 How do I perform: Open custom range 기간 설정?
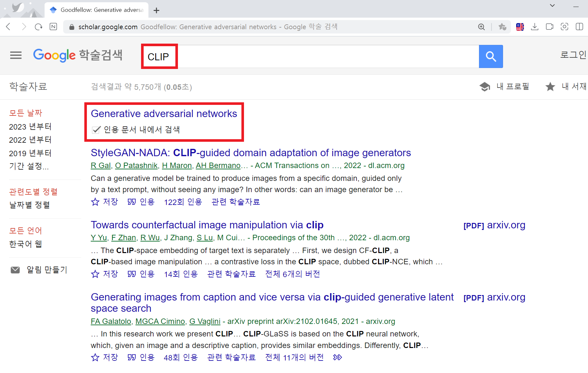(x=29, y=166)
